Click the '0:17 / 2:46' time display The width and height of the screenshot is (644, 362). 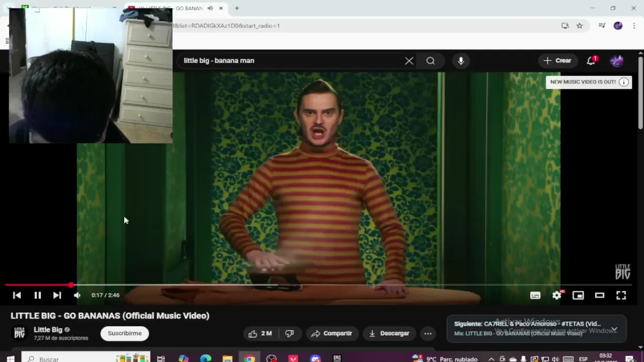[x=105, y=295]
